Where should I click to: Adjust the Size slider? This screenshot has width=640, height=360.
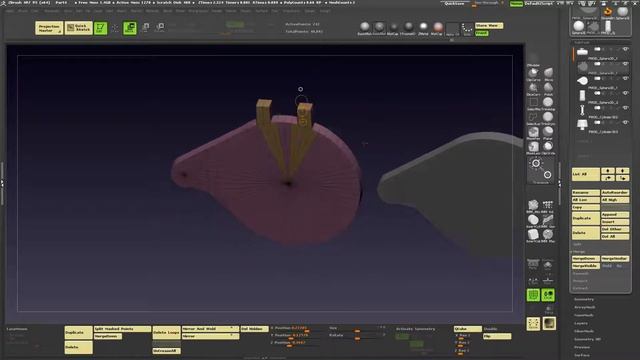(357, 329)
